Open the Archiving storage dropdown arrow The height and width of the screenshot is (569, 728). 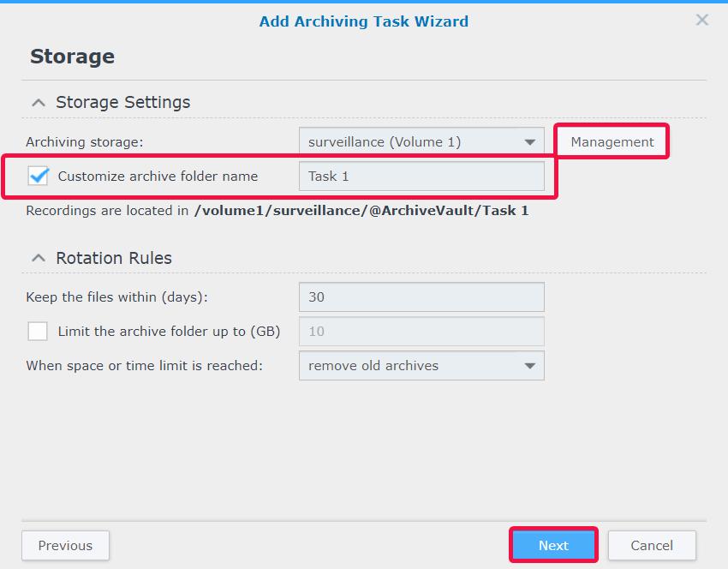click(x=530, y=142)
